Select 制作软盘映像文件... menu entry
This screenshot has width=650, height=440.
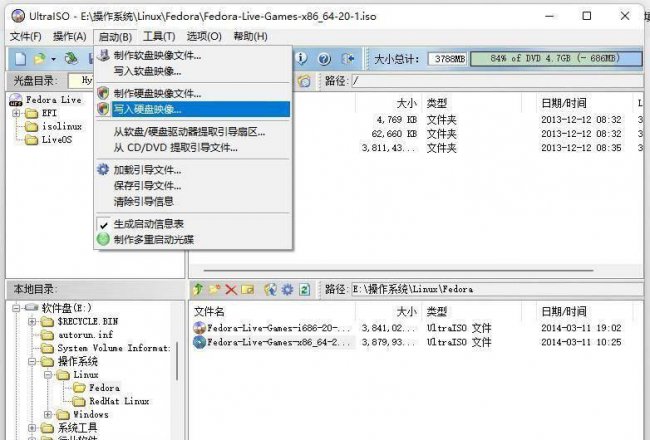193,55
